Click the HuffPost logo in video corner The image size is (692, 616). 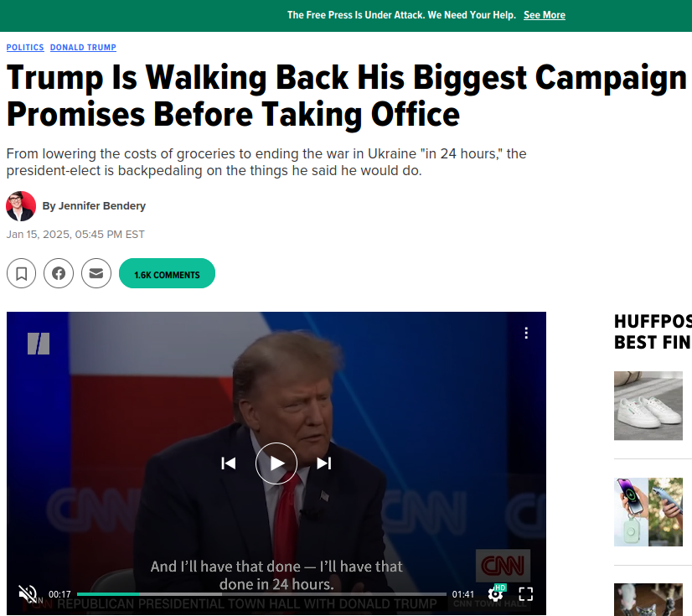(x=39, y=344)
